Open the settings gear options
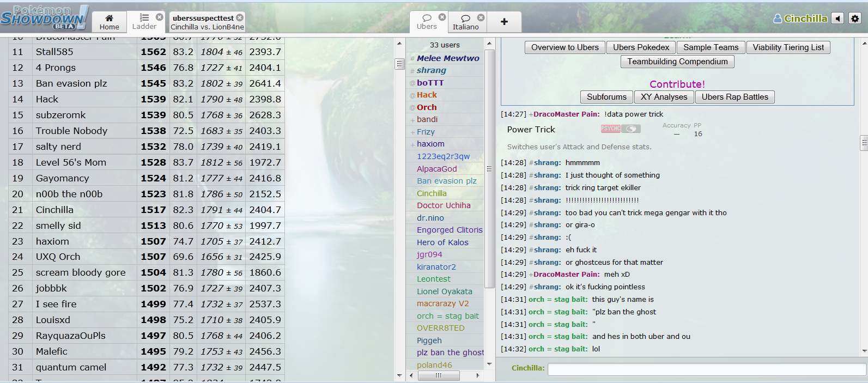Screen dimensions: 868x383 pos(855,19)
